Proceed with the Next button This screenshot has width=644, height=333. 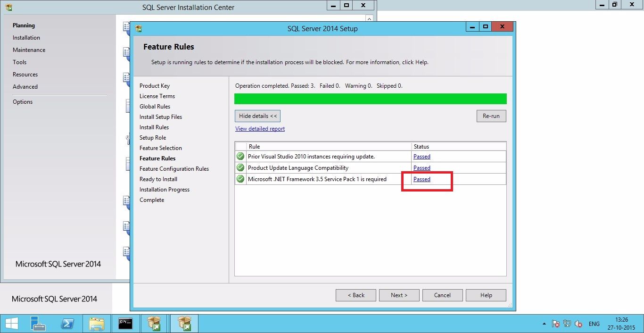[x=399, y=295]
